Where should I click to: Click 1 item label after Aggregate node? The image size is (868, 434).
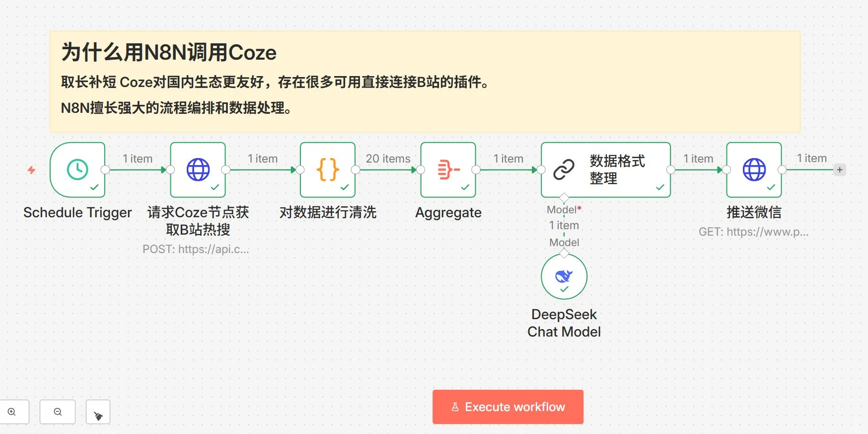pyautogui.click(x=508, y=159)
